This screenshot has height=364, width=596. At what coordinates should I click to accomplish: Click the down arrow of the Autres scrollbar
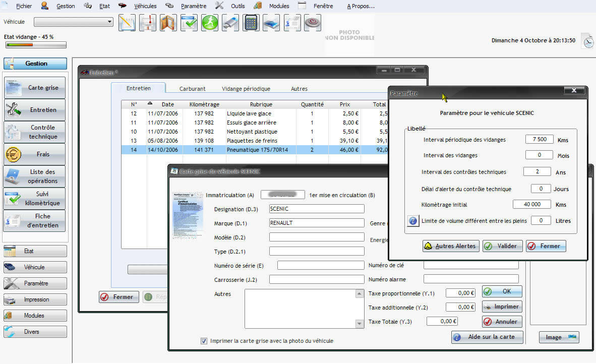pyautogui.click(x=359, y=324)
